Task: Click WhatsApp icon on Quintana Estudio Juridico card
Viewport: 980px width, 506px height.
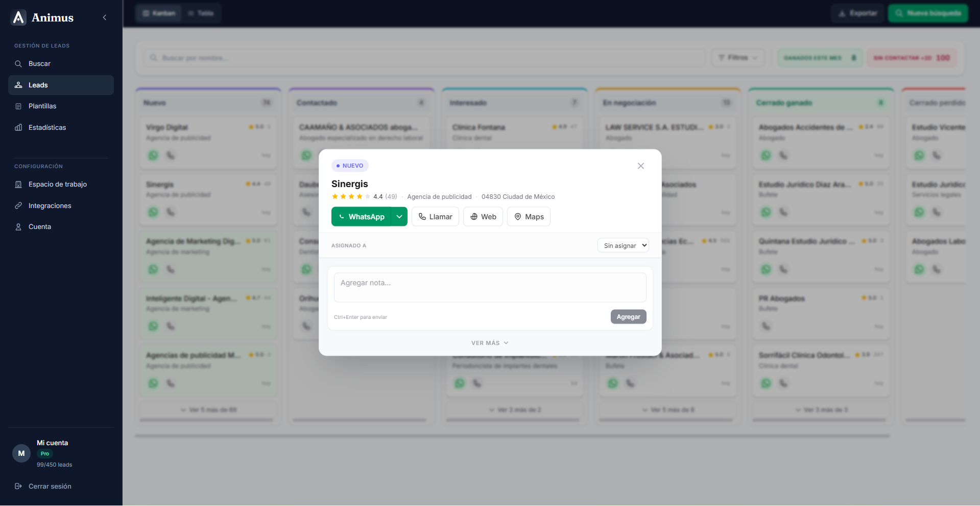Action: point(766,269)
